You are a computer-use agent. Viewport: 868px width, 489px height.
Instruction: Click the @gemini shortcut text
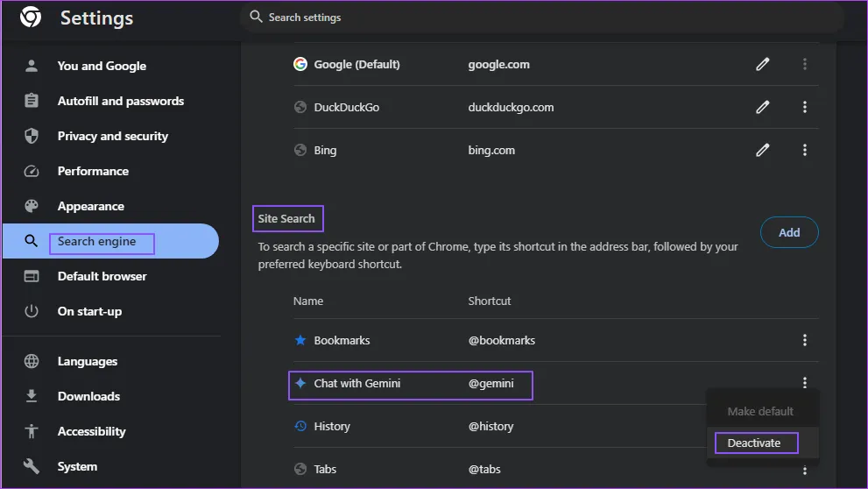(491, 383)
